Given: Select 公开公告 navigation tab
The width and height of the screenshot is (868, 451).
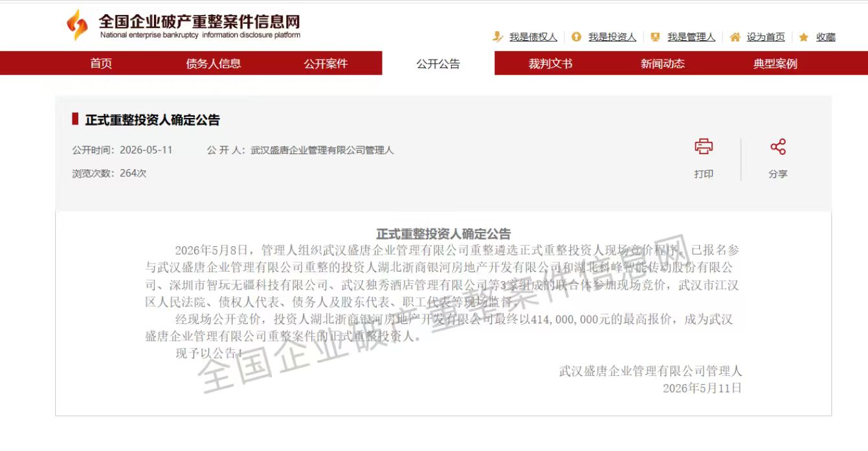Looking at the screenshot, I should pyautogui.click(x=438, y=64).
